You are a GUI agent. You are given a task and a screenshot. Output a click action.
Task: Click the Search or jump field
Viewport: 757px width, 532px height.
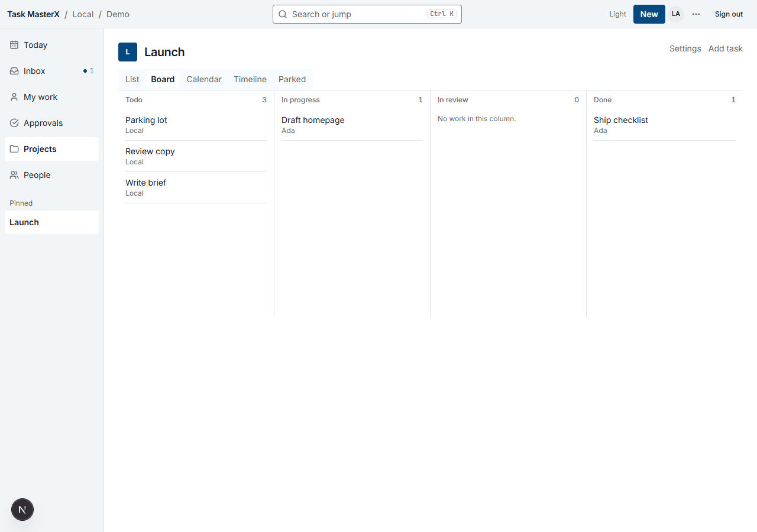pyautogui.click(x=367, y=14)
